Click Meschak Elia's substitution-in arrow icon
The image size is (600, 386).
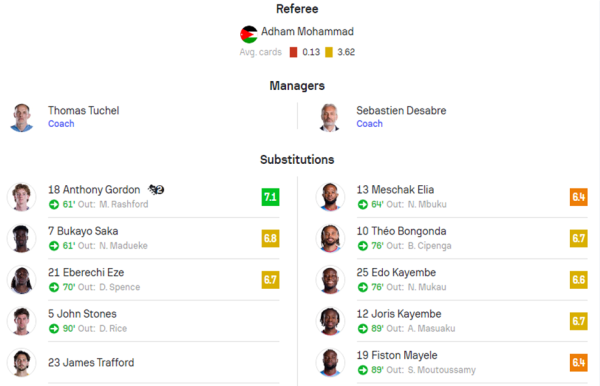coord(362,204)
